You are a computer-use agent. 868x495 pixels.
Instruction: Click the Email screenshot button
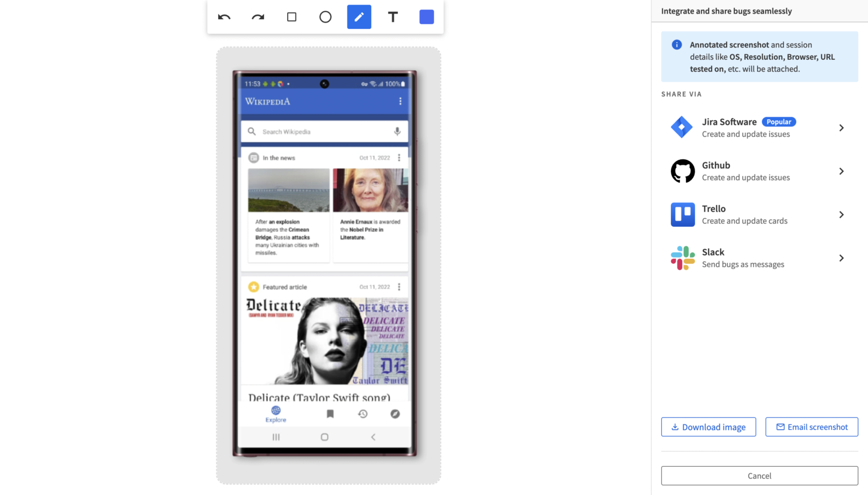[811, 427]
